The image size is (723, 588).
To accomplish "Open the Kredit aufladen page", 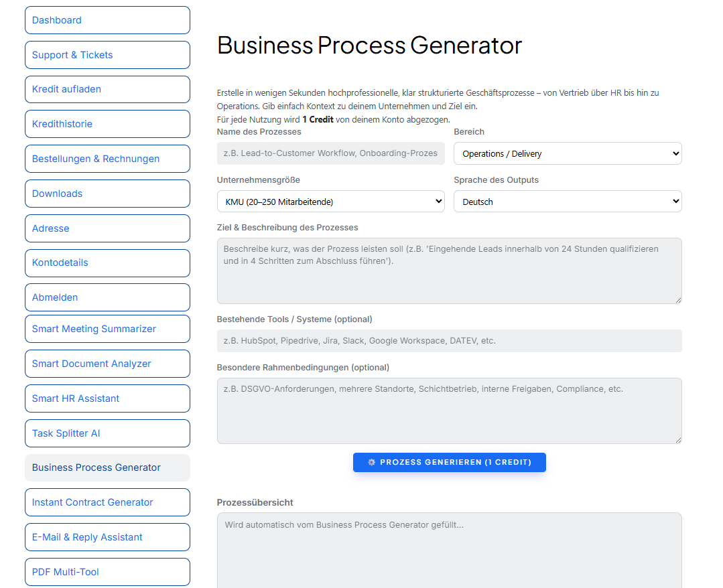I will pyautogui.click(x=107, y=89).
